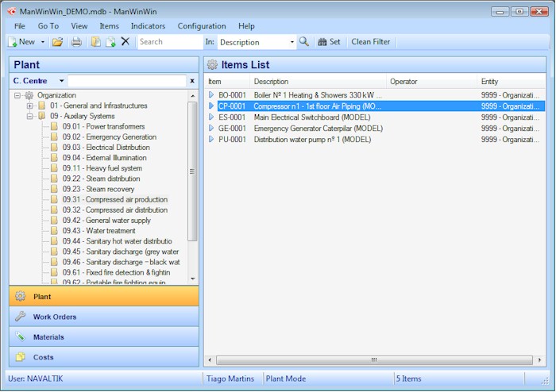Click folder icon of 09.44 Sanitary hot water
This screenshot has height=392, width=556.
pyautogui.click(x=54, y=241)
